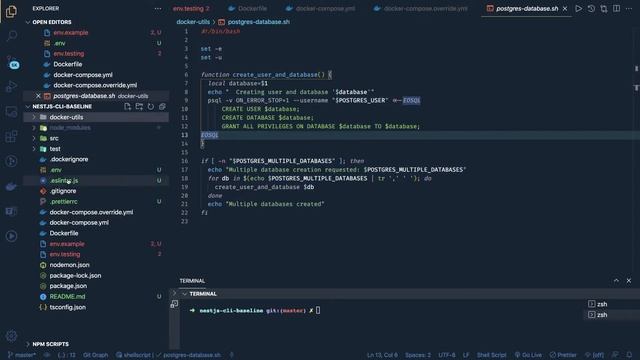Open the Search view in activity bar

pos(11,36)
